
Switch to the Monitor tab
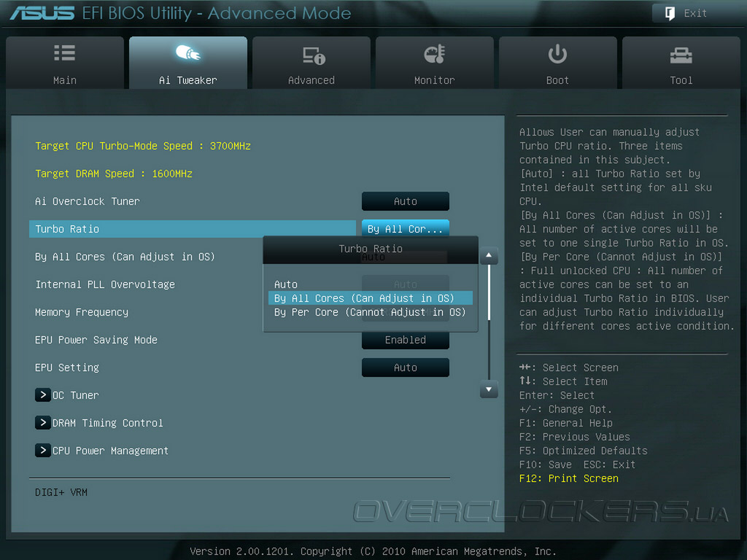(x=435, y=63)
